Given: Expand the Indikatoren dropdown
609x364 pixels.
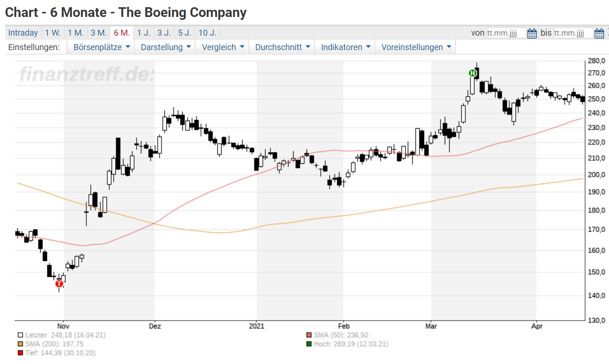Looking at the screenshot, I should 345,47.
